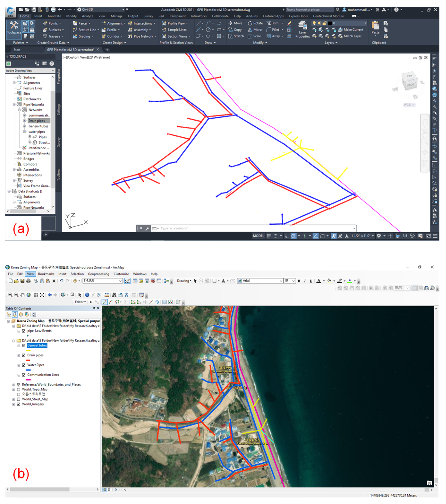Screen dimensions: 446x504
Task: Uncheck the Drain pipes layer checkbox
Action: coord(24,355)
